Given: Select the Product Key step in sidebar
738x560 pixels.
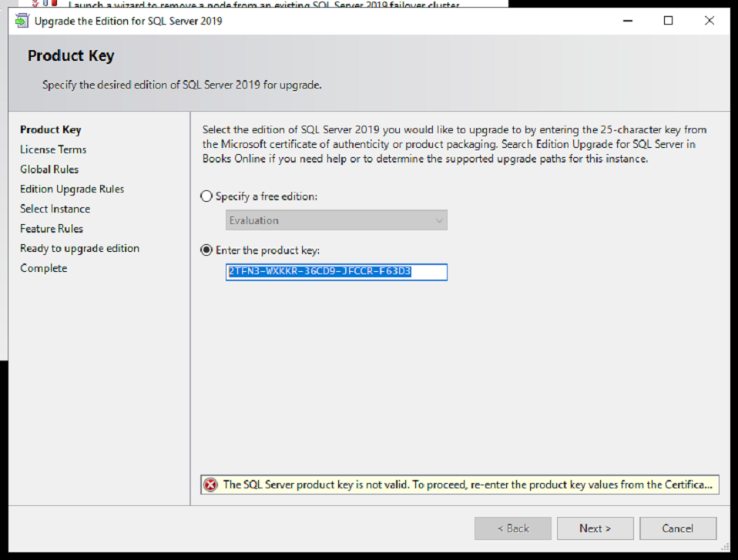Looking at the screenshot, I should click(50, 129).
